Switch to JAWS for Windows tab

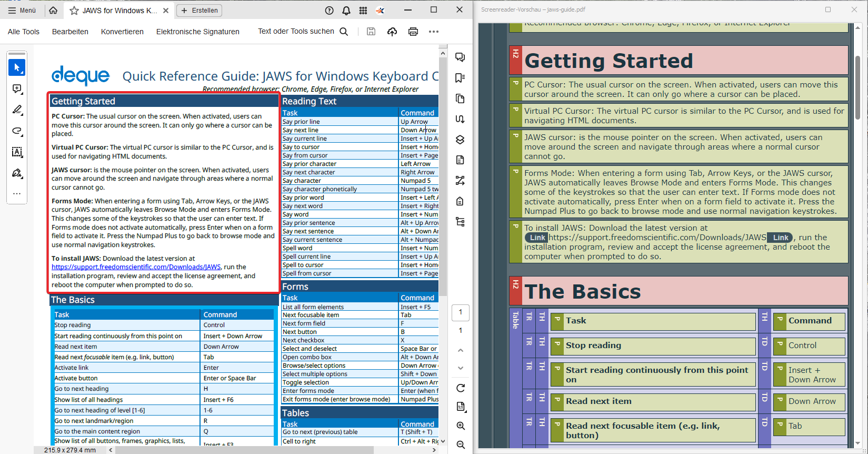tap(119, 11)
